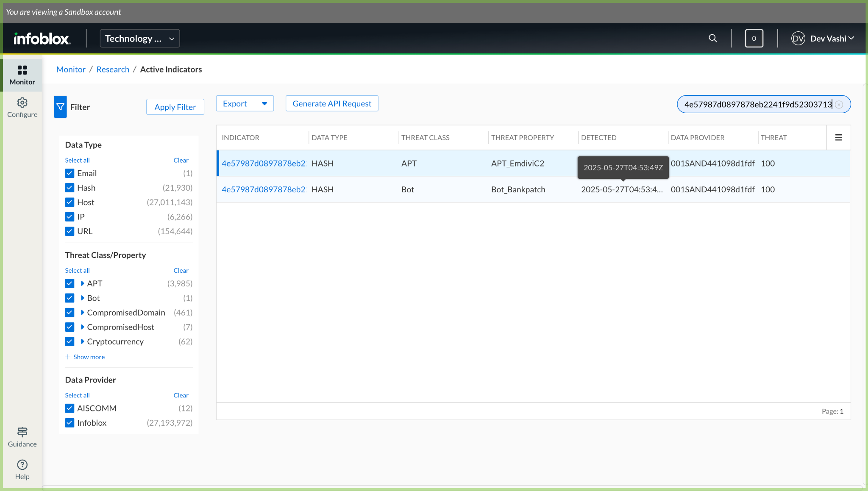Uncheck the CompromisedHost threat class
Image resolution: width=868 pixels, height=491 pixels.
click(x=70, y=327)
